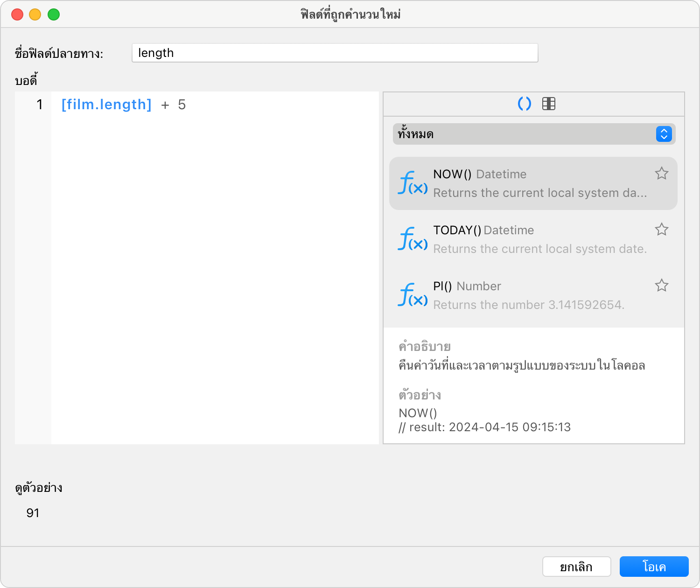
Task: Click the [film.length] token in editor
Action: pos(106,105)
